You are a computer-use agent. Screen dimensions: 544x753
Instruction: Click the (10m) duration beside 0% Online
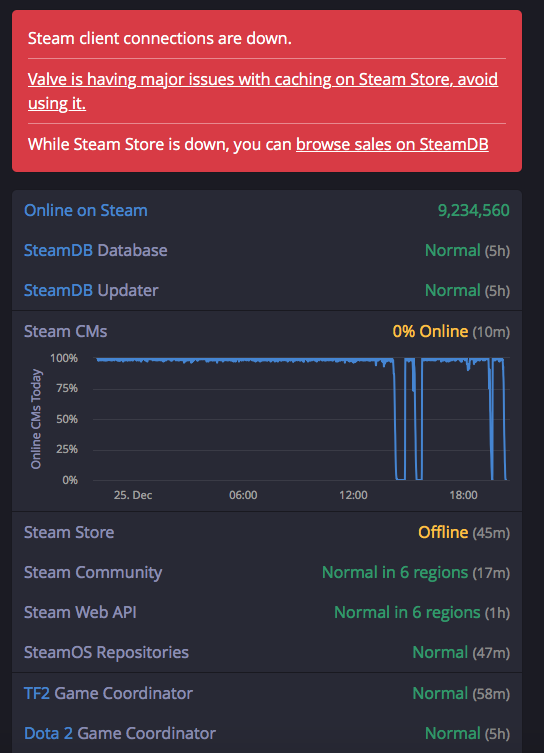point(491,332)
